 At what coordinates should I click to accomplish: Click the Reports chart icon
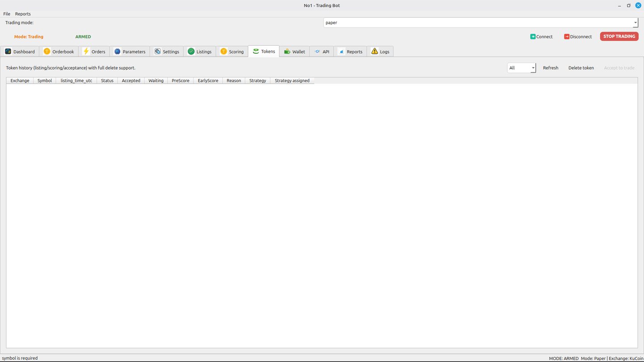click(342, 51)
